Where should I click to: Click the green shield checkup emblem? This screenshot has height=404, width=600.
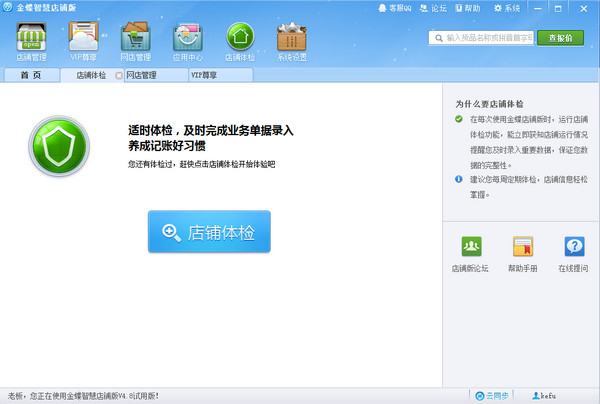click(x=59, y=146)
